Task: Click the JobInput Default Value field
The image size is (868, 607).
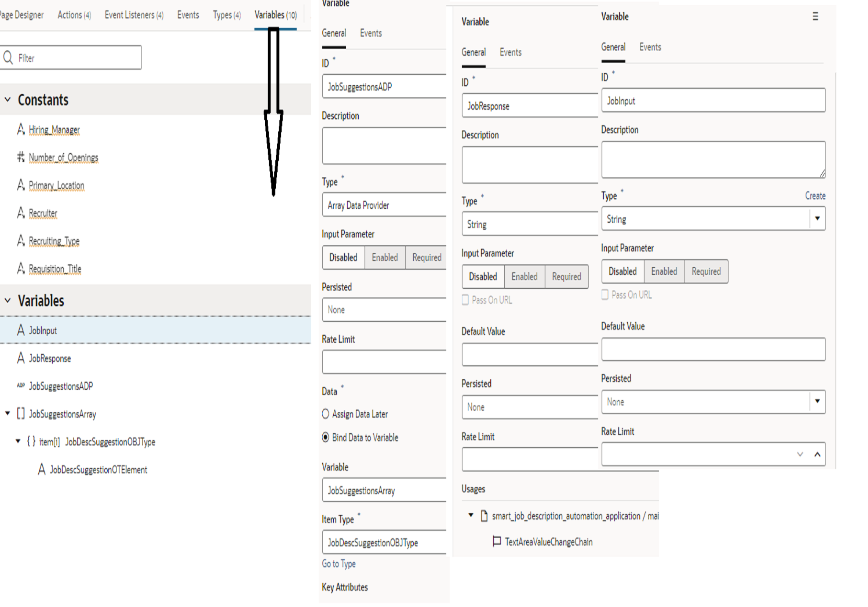Action: pos(713,349)
